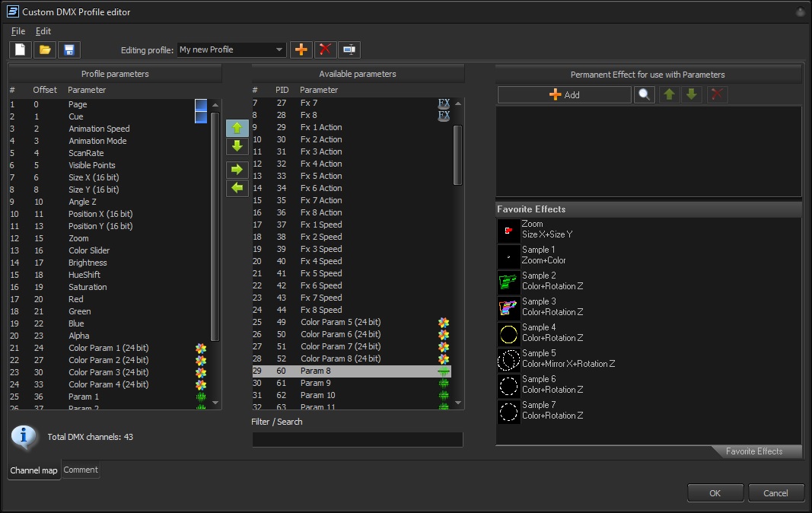Image resolution: width=812 pixels, height=513 pixels.
Task: Open the File menu
Action: [x=18, y=31]
